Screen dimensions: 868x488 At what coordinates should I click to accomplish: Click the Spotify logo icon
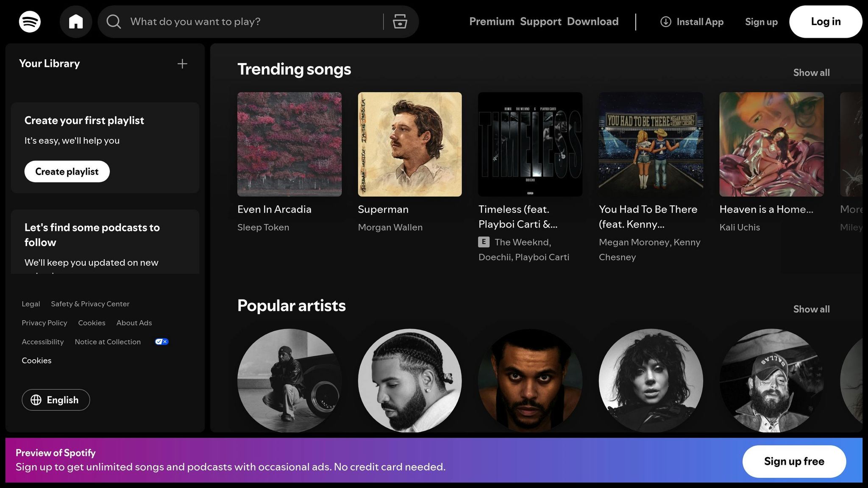point(30,22)
